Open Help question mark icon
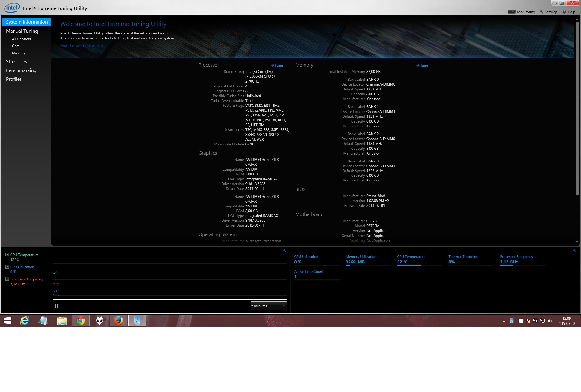This screenshot has height=392, width=581. [x=564, y=12]
